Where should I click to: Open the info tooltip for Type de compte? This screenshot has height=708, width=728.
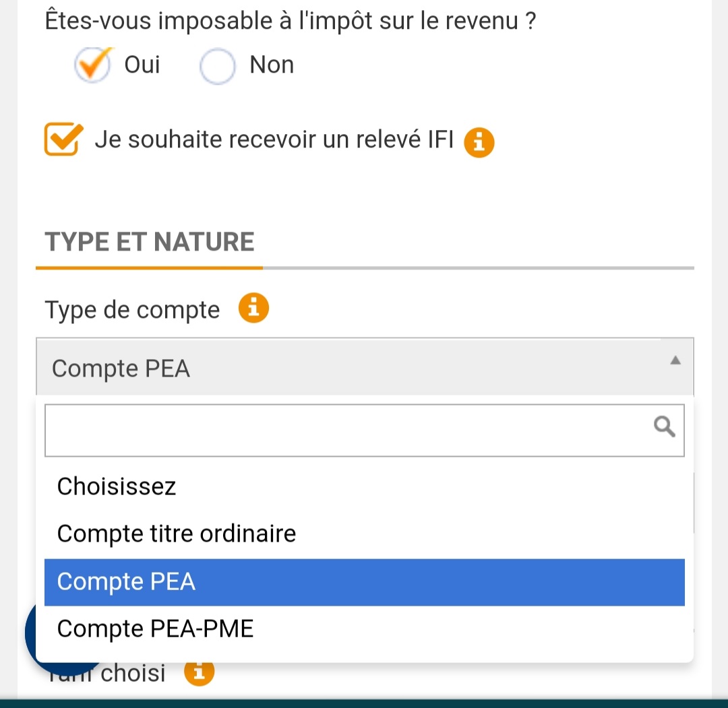tap(253, 309)
